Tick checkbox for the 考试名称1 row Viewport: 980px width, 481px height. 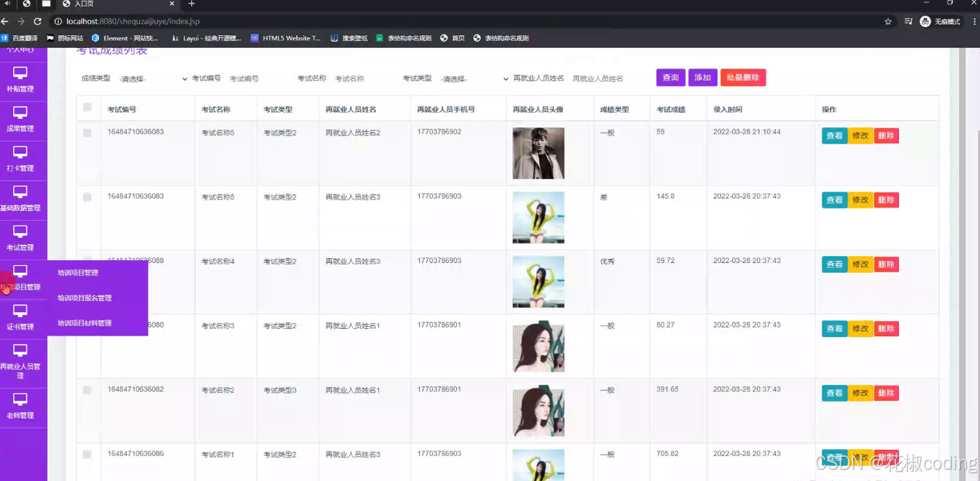click(x=87, y=455)
